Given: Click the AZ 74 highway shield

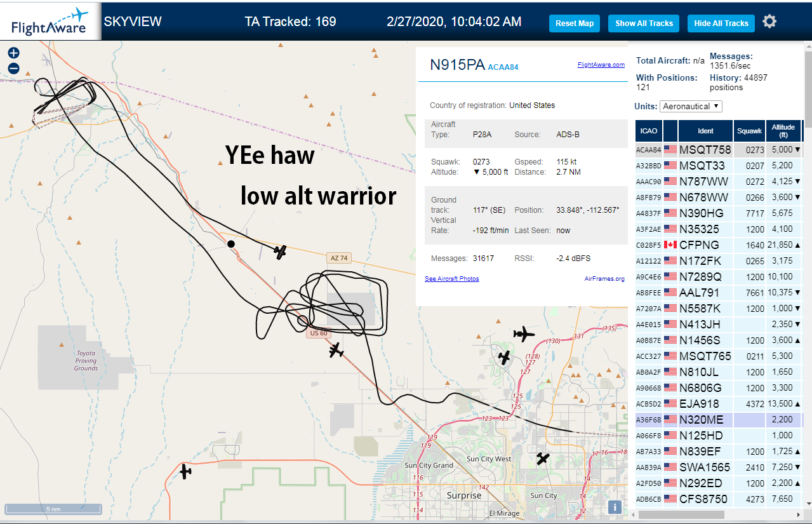Looking at the screenshot, I should 340,258.
